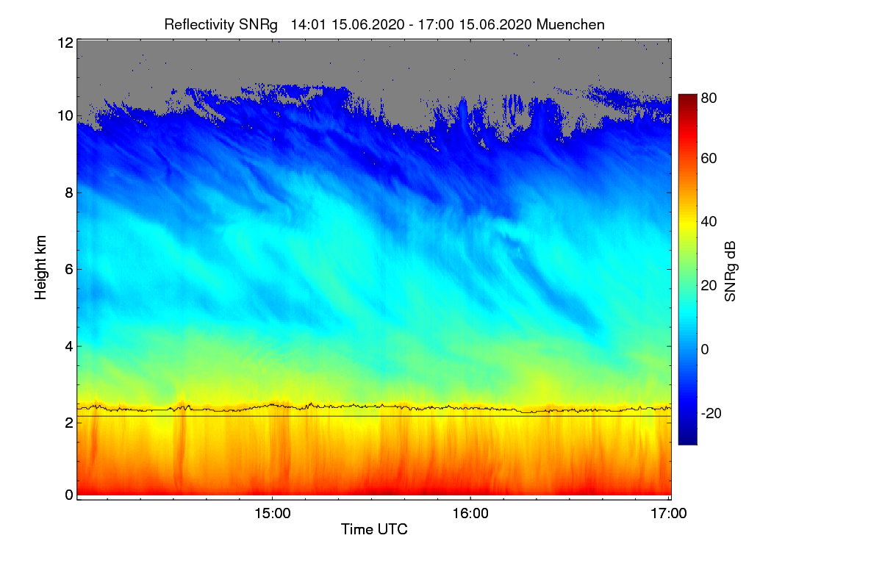This screenshot has width=882, height=588.
Task: Click the height tick label 2
Action: pos(69,423)
